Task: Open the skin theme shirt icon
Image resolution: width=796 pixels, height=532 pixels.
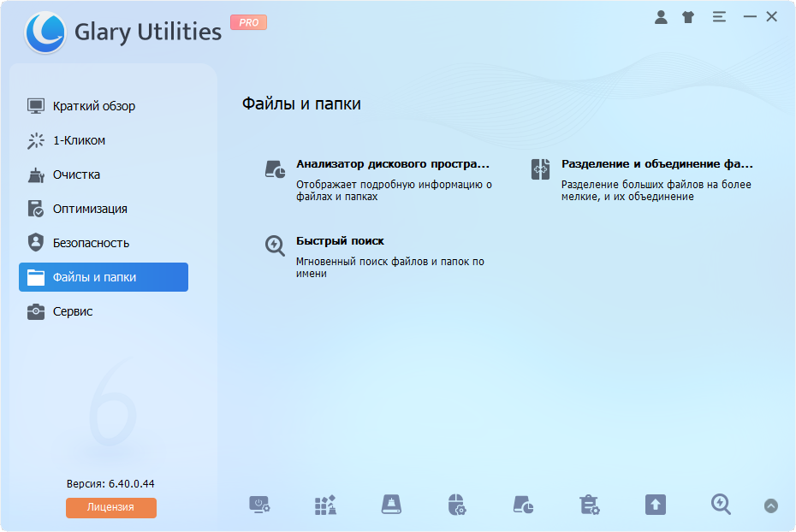Action: (x=688, y=17)
